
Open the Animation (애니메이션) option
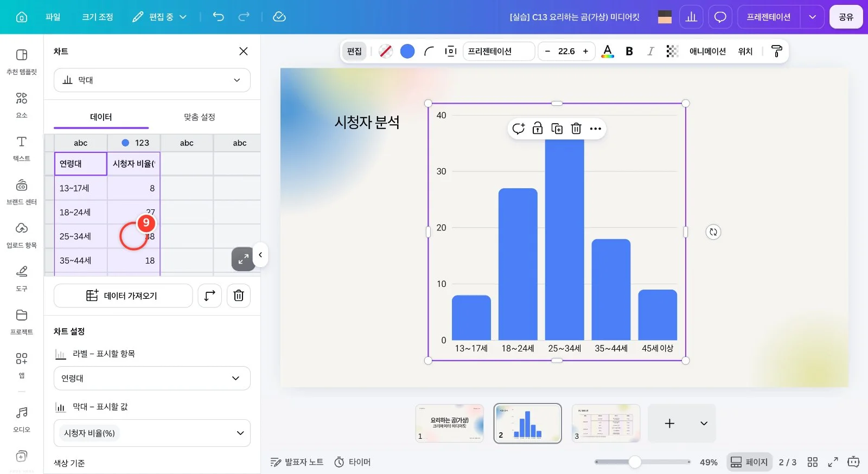pos(707,51)
